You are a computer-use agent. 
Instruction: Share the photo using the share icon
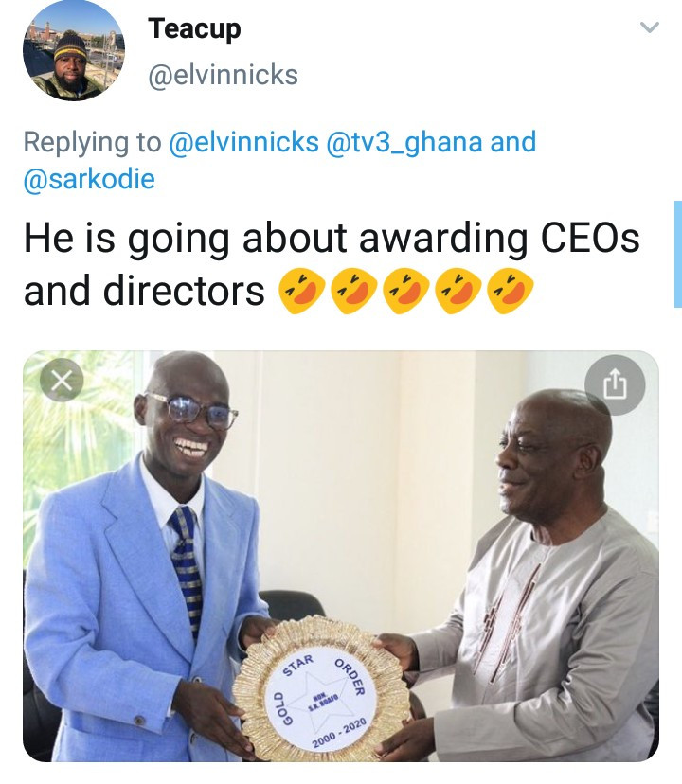[x=614, y=383]
